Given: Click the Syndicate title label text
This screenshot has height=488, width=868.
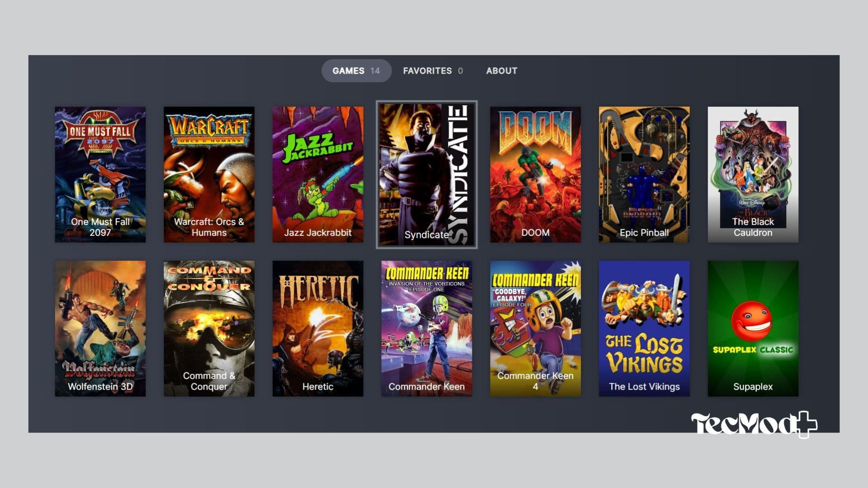Looking at the screenshot, I should click(426, 235).
